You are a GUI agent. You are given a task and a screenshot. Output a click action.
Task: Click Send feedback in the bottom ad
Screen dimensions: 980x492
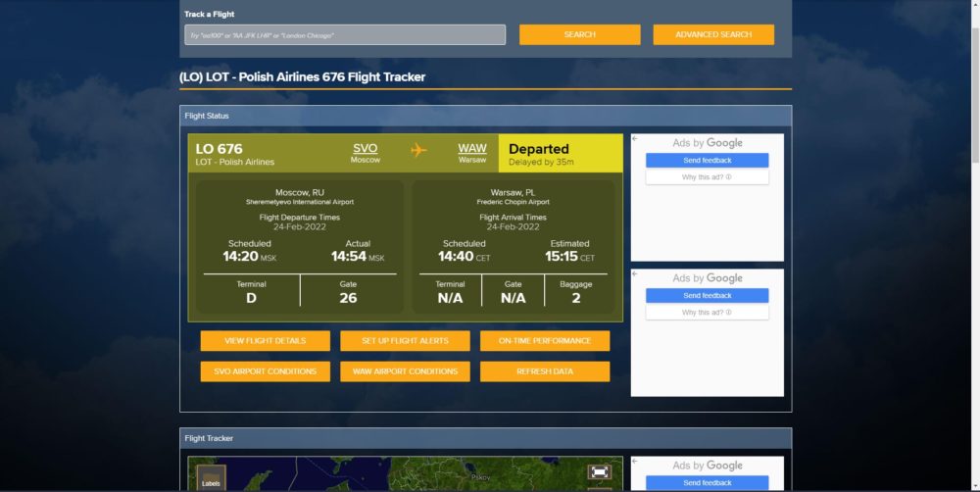click(708, 482)
